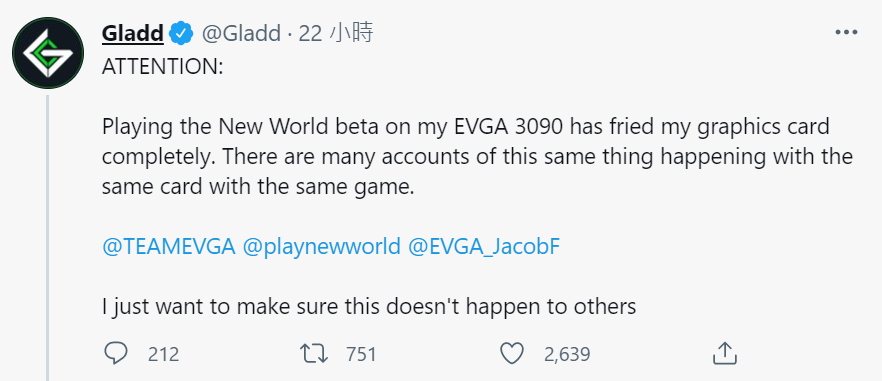Open the three-dot more options menu
This screenshot has height=381, width=882.
(846, 33)
